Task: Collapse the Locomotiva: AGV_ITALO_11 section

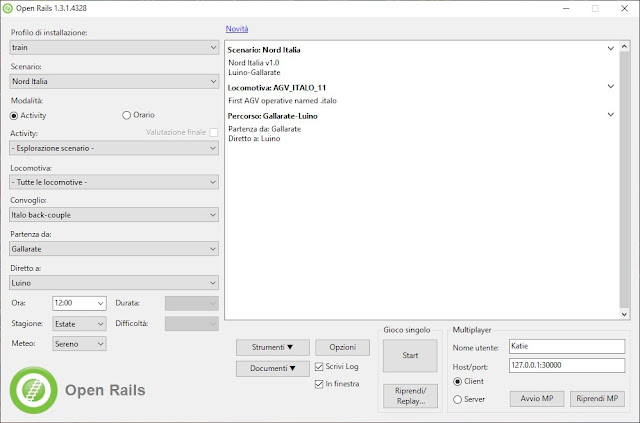Action: point(611,86)
